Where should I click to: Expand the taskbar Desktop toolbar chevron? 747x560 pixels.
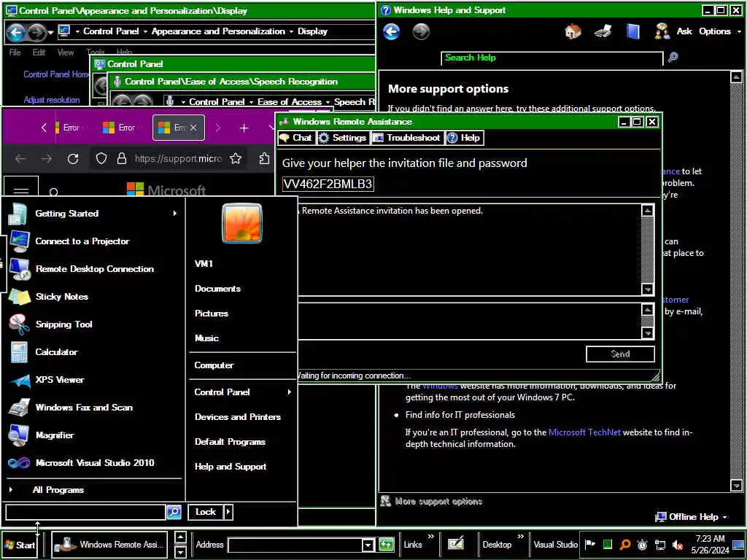click(520, 537)
